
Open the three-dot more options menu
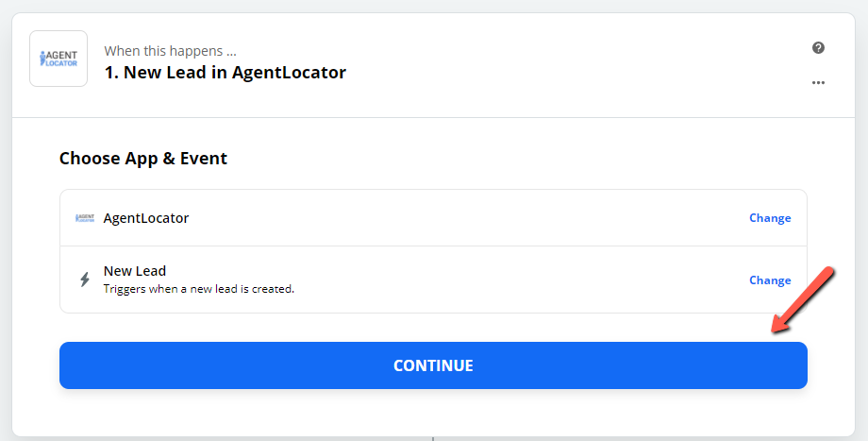click(818, 82)
